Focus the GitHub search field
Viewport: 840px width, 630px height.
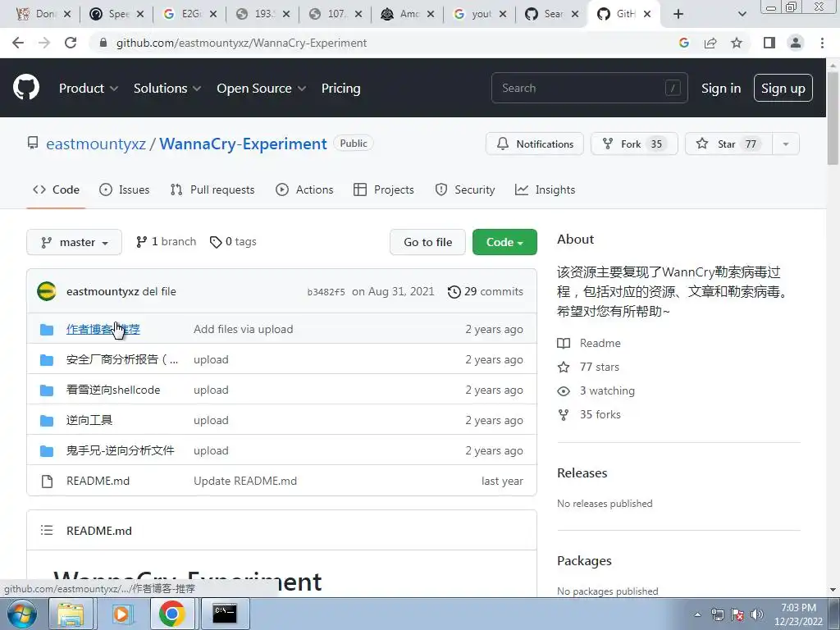click(x=589, y=88)
